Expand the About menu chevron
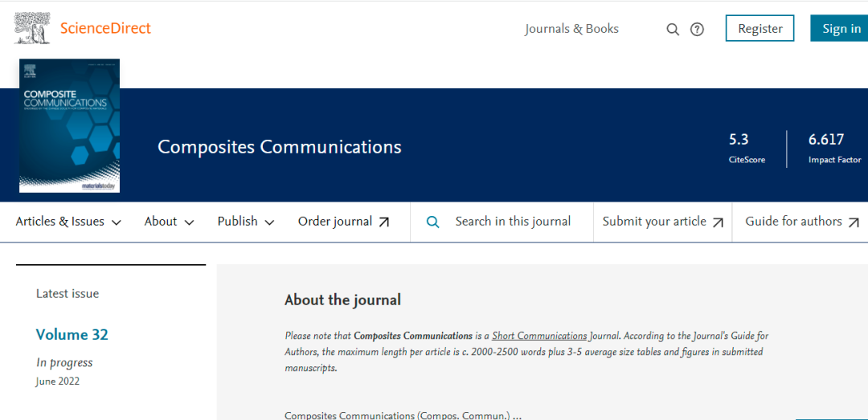This screenshot has width=868, height=420. tap(189, 222)
